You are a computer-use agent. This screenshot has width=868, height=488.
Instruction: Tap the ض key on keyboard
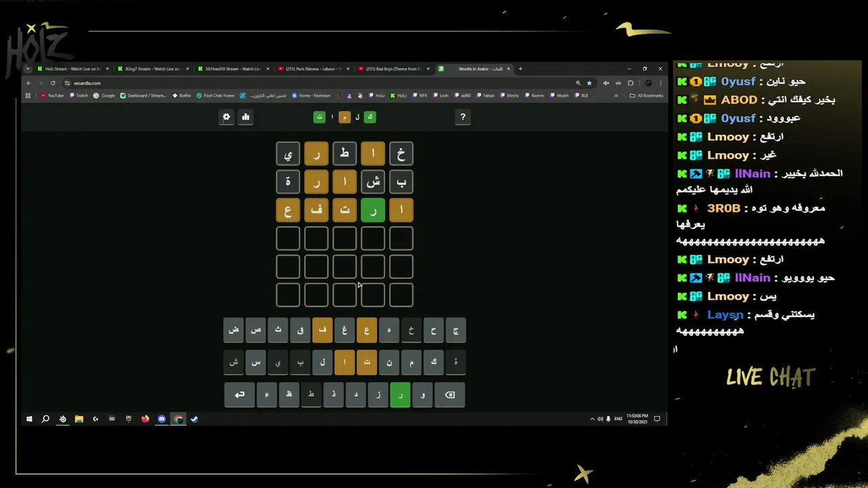(233, 330)
